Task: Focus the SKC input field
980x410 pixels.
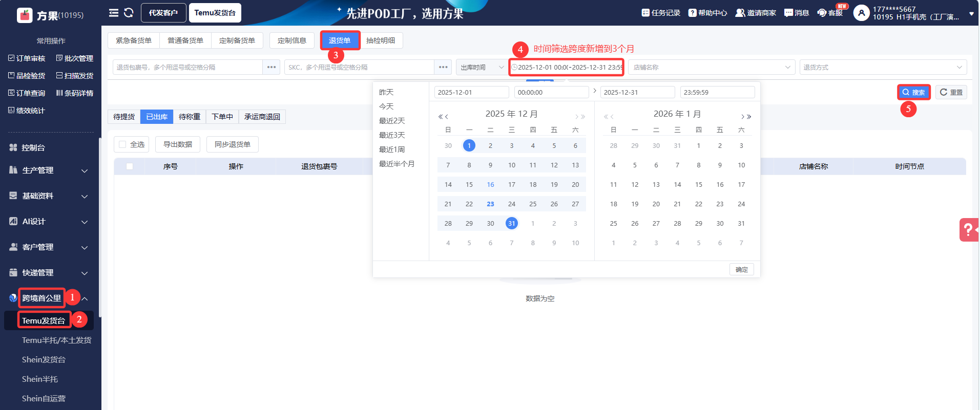Action: pos(359,67)
